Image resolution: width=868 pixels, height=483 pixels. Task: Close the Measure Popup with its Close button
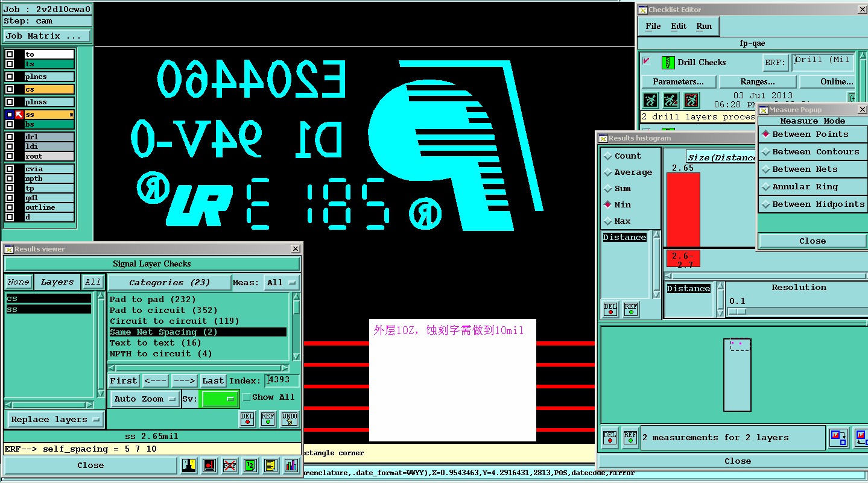(x=813, y=241)
